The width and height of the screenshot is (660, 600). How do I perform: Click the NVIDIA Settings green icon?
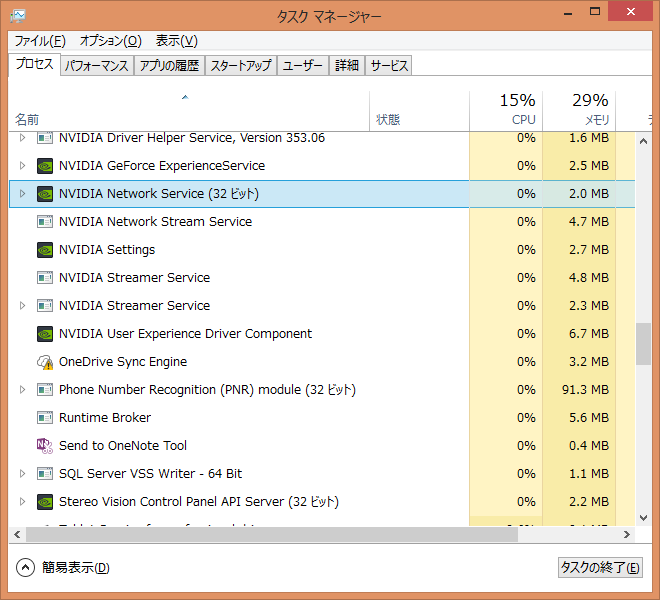(x=45, y=250)
